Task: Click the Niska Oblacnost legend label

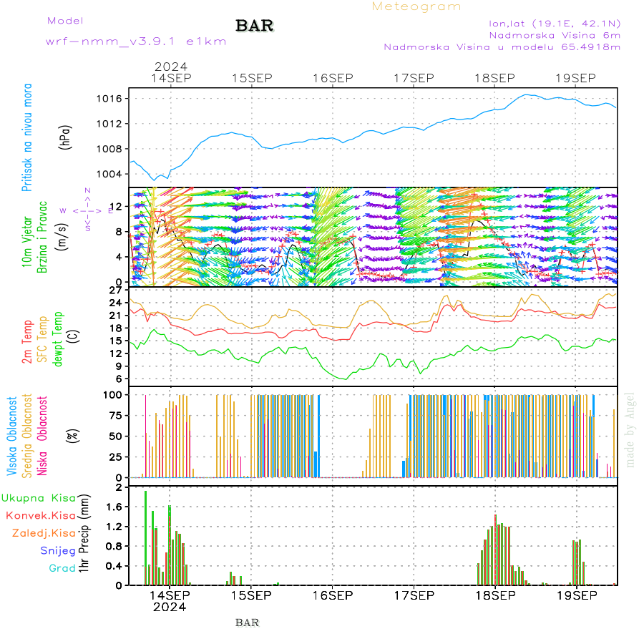Action: tap(42, 436)
